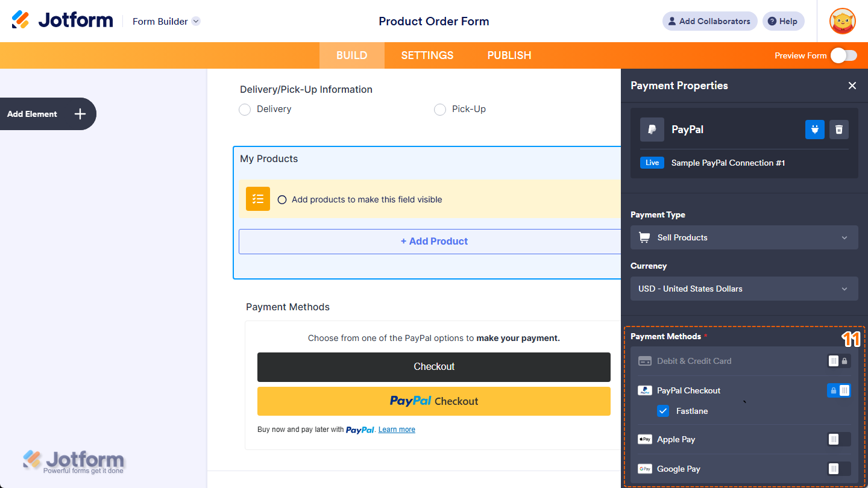Select the Delivery radio button
Viewport: 868px width, 488px height.
click(245, 109)
